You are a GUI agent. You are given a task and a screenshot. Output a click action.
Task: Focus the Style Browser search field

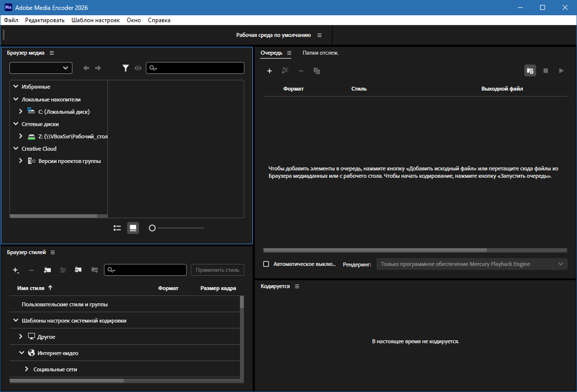tap(145, 270)
